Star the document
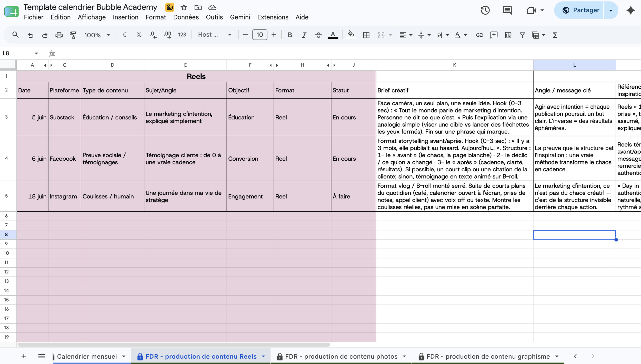The image size is (641, 364). pyautogui.click(x=184, y=7)
